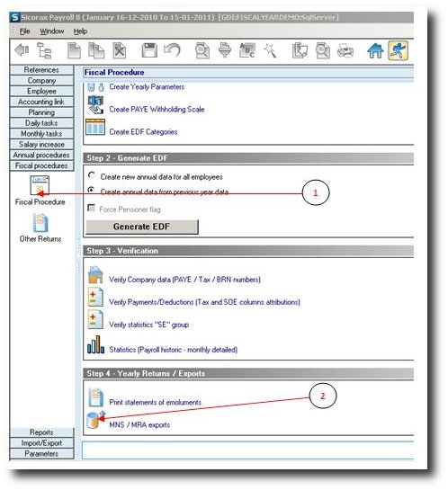Click the new document toolbar icon

74,50
